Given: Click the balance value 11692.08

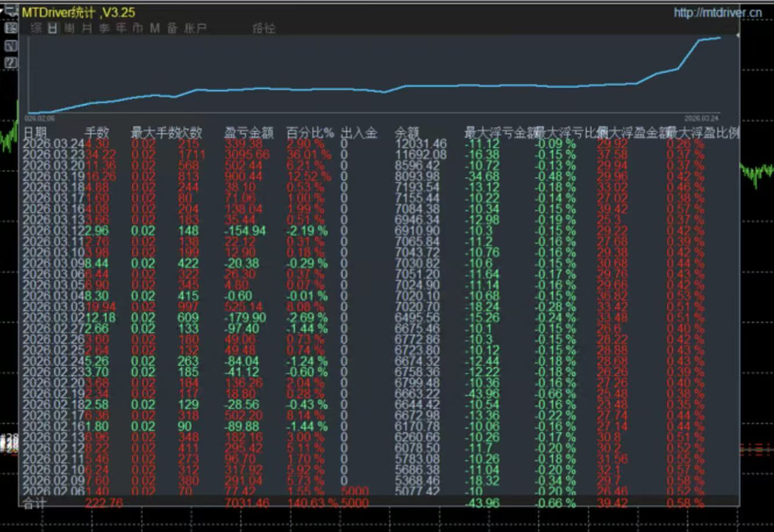Looking at the screenshot, I should [421, 154].
